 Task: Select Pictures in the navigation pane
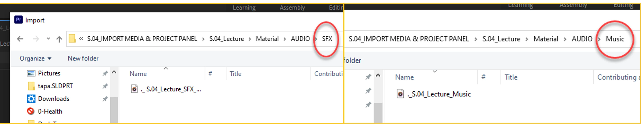[x=49, y=73]
